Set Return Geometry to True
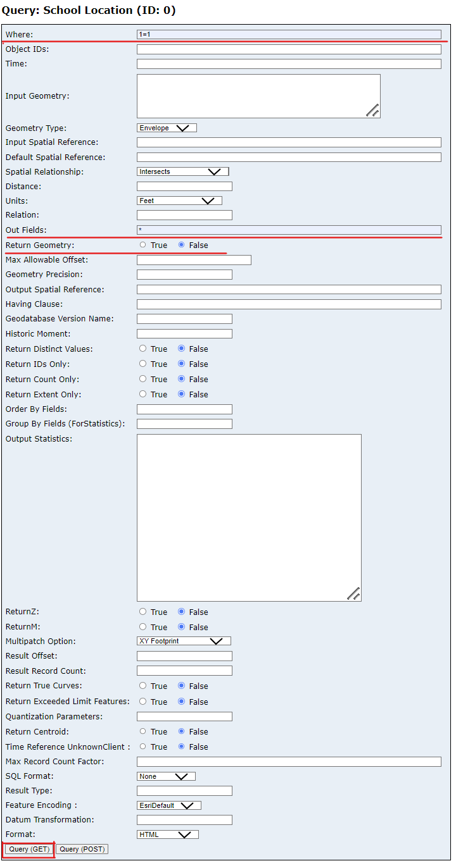The width and height of the screenshot is (456, 868). [143, 245]
